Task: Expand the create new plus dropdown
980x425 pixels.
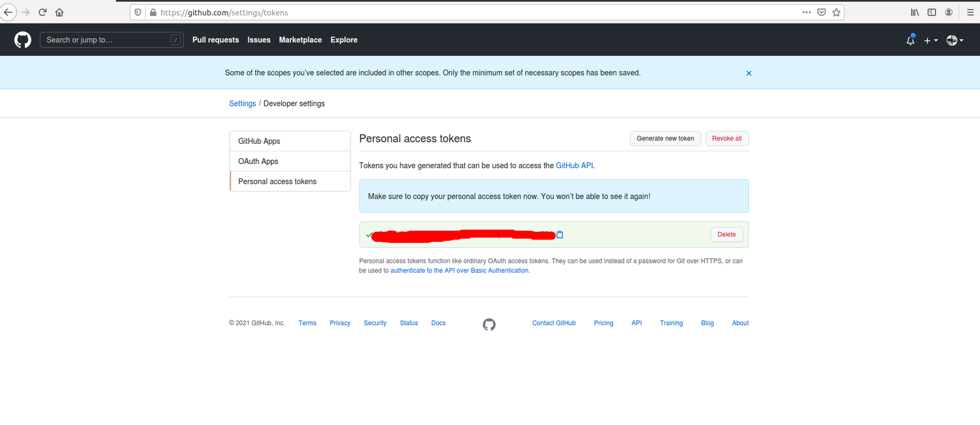Action: tap(930, 40)
